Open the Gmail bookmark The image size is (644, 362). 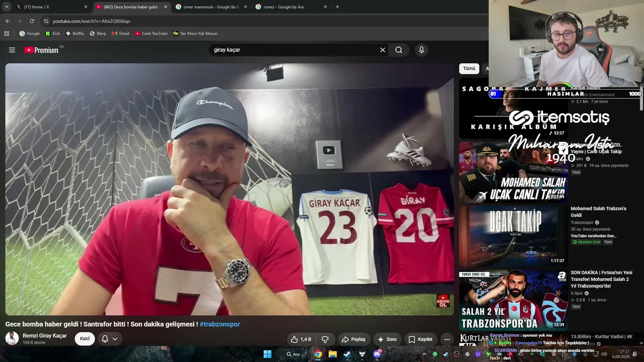point(120,34)
